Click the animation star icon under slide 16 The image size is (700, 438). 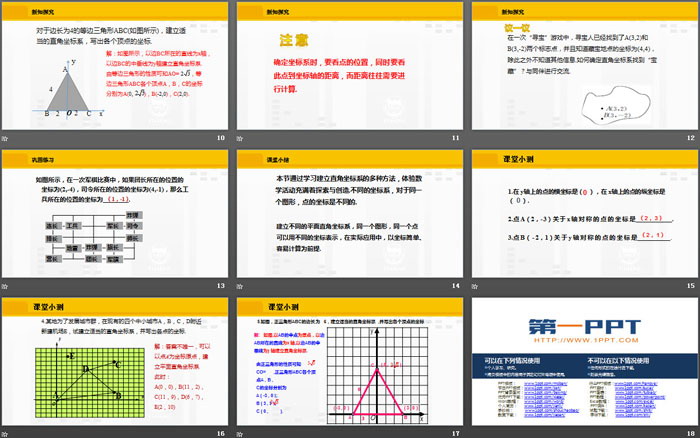click(x=4, y=434)
